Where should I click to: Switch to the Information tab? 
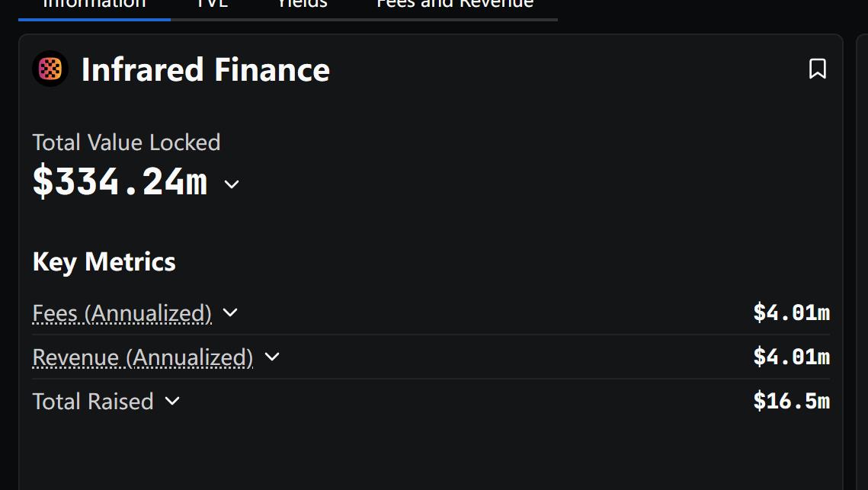[94, 5]
